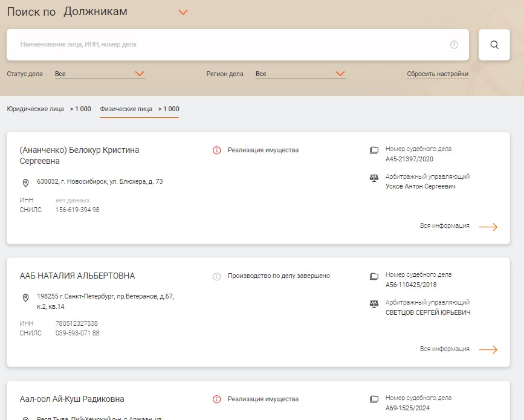Open the 'Статус дела' dropdown
Viewport: 524px width, 420px height.
100,74
